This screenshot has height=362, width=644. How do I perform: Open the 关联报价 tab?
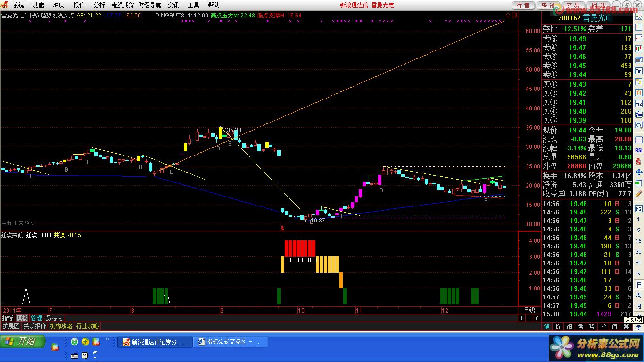[x=34, y=326]
